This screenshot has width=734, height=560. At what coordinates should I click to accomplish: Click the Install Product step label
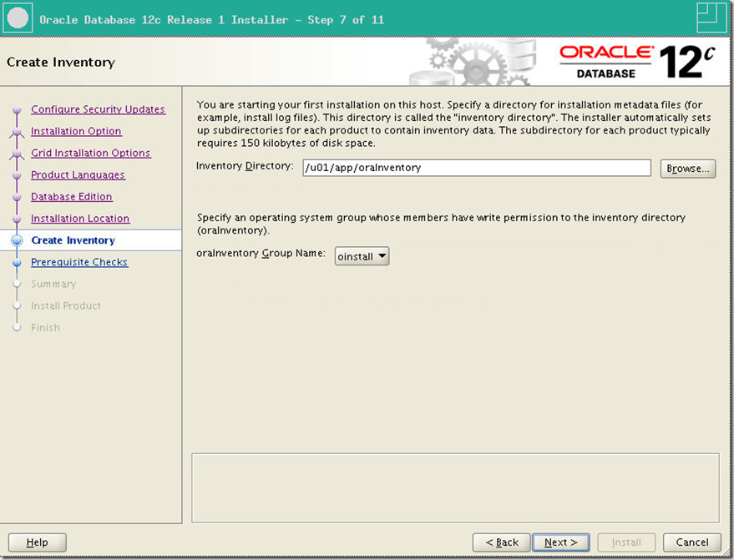[x=65, y=305]
